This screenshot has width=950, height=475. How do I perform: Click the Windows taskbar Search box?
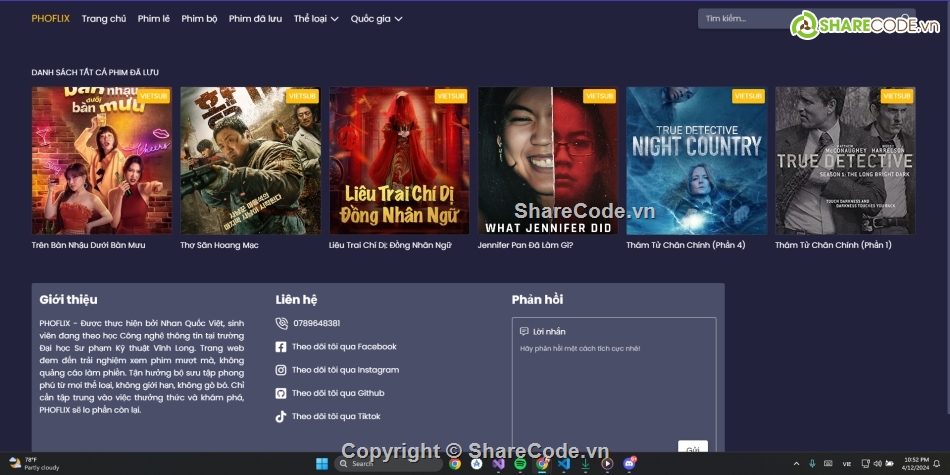(388, 463)
